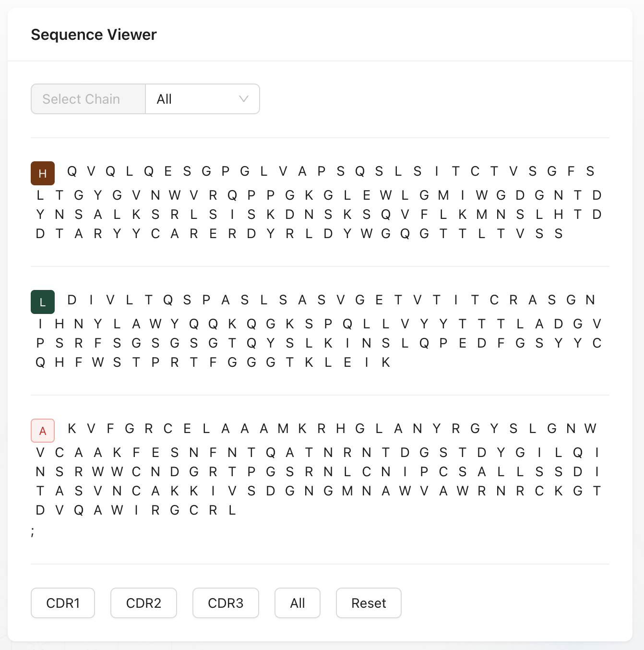Click the red-outlined A chain identifier icon
644x650 pixels.
pyautogui.click(x=43, y=431)
